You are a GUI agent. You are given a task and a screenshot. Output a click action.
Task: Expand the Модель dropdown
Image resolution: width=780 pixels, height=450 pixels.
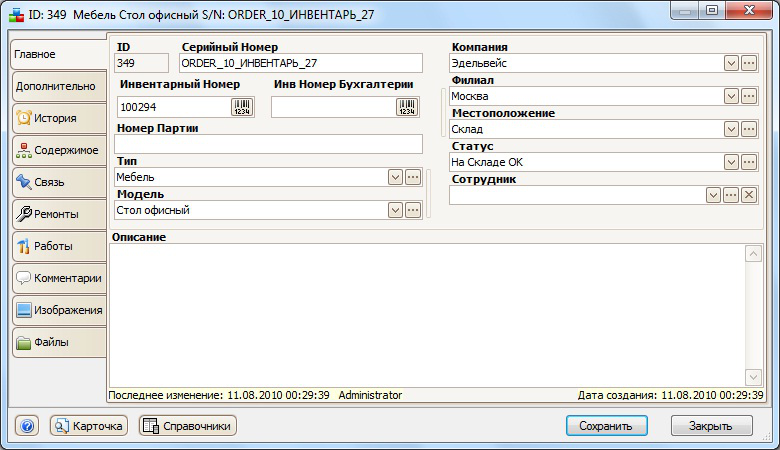[395, 210]
